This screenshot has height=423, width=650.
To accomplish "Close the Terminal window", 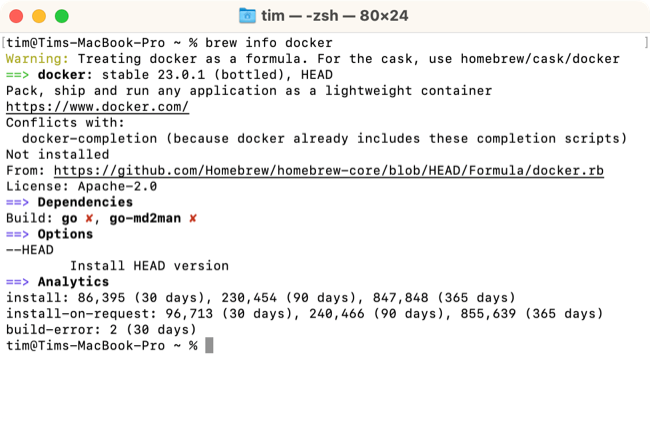I will [19, 17].
